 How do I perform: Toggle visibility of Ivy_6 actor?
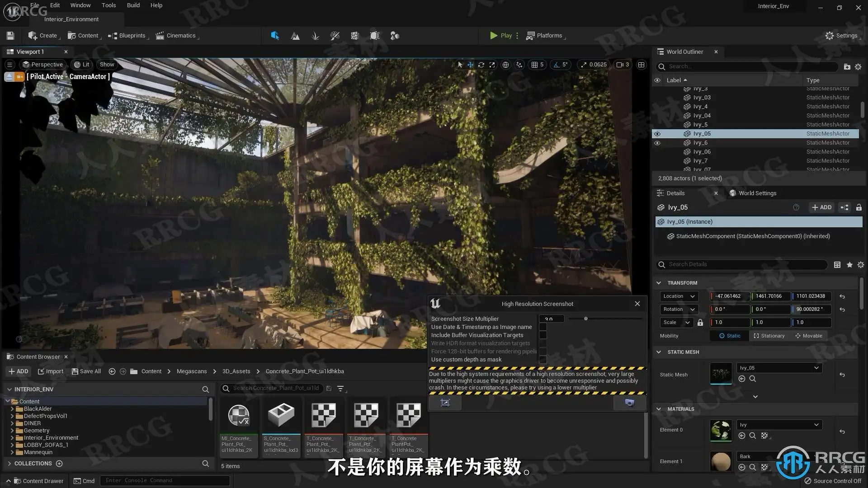pos(657,143)
